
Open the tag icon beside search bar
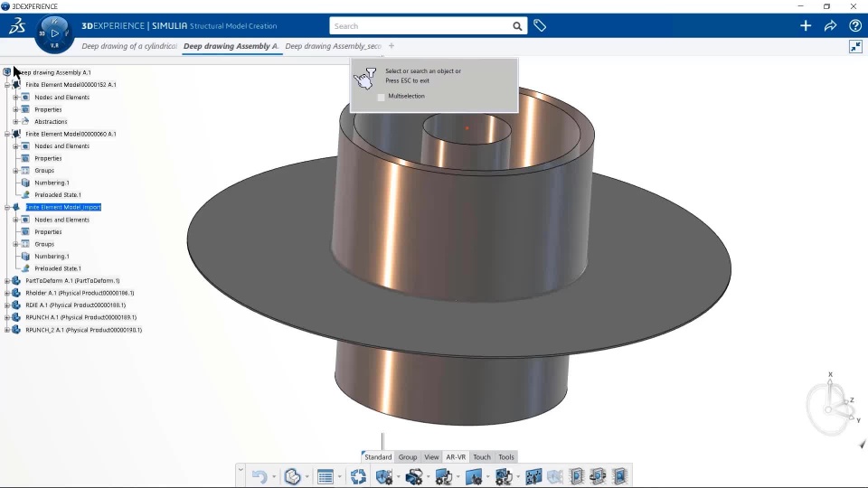coord(540,26)
